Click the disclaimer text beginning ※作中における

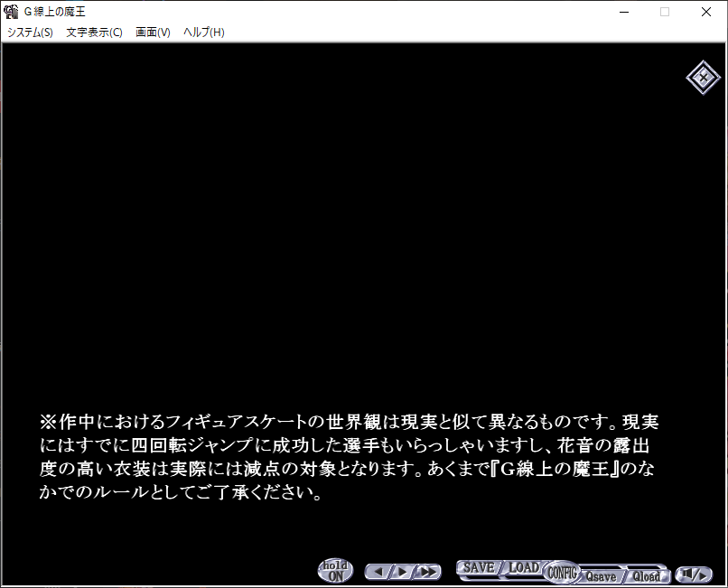click(349, 457)
